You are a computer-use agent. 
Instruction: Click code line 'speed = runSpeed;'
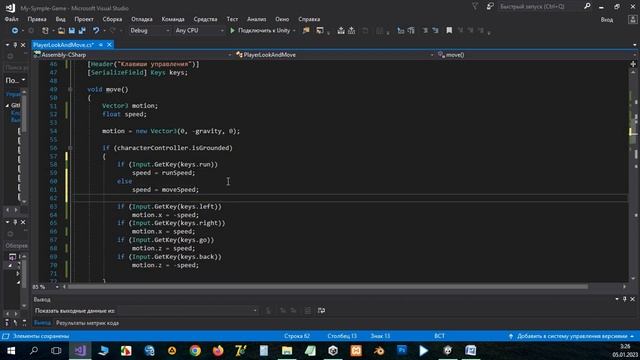[x=163, y=173]
